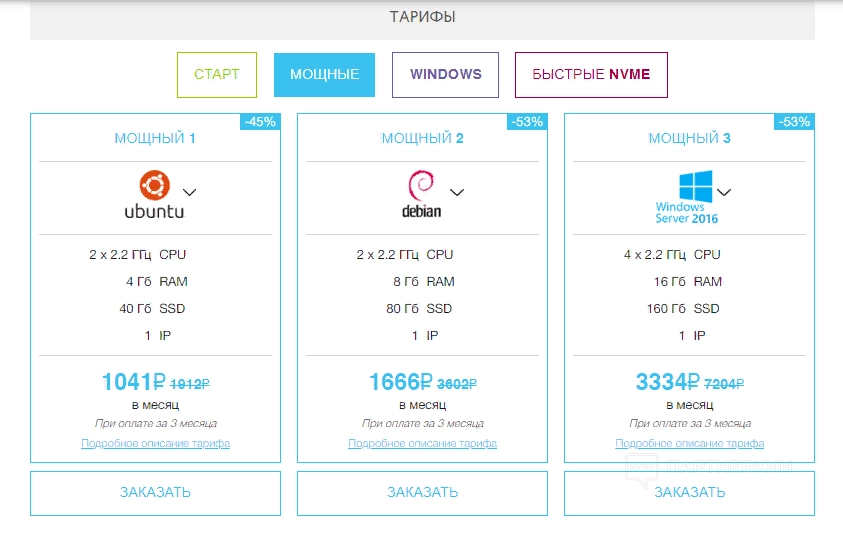Order the Мощный 2 plan with ЗАКАЗАТЬ
The image size is (843, 540).
click(422, 493)
